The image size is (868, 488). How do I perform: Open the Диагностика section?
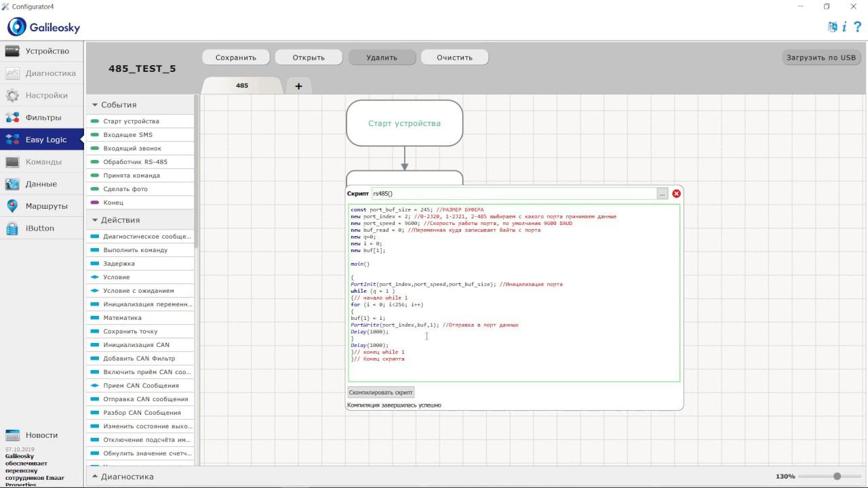point(42,73)
